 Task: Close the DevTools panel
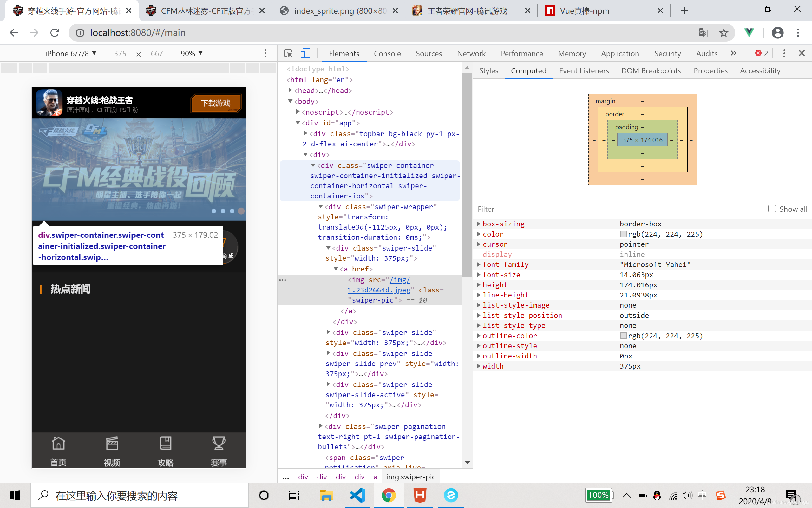pyautogui.click(x=802, y=53)
